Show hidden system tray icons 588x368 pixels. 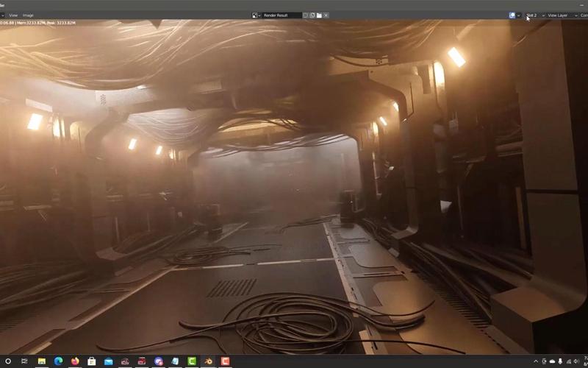click(536, 361)
